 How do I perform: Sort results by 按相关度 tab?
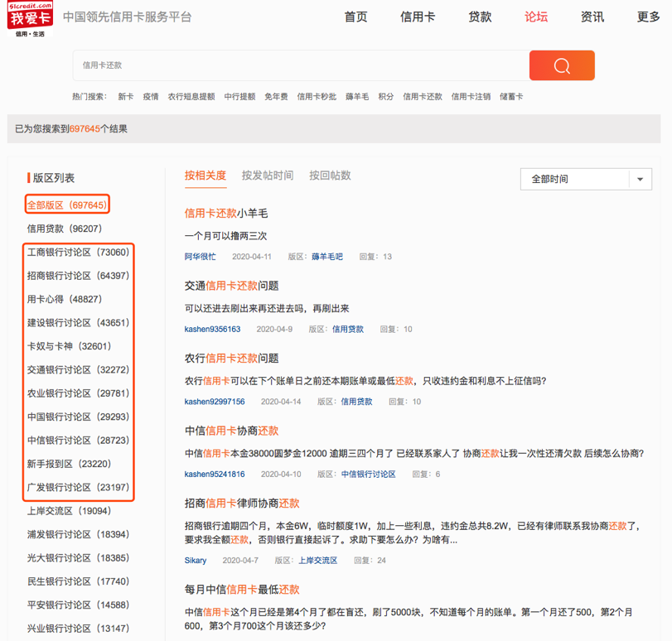pos(205,176)
